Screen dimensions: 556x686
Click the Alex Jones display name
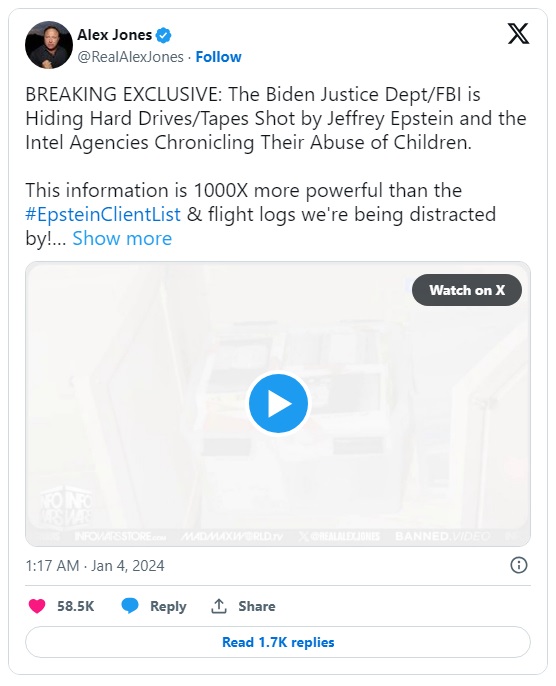pos(115,35)
